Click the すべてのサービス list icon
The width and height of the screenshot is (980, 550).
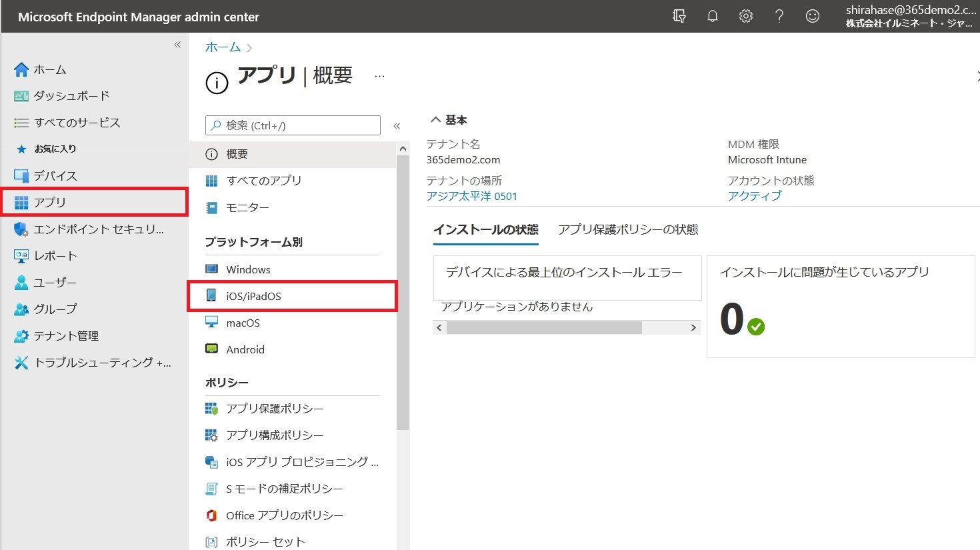click(21, 123)
